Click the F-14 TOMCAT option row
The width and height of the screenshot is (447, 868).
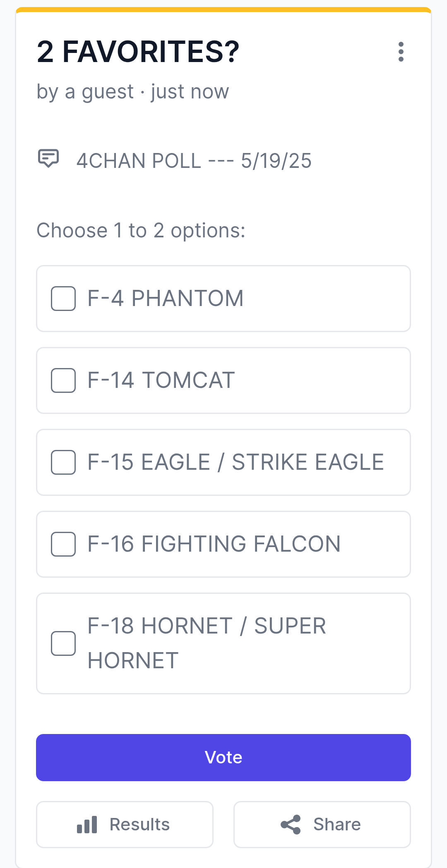223,380
